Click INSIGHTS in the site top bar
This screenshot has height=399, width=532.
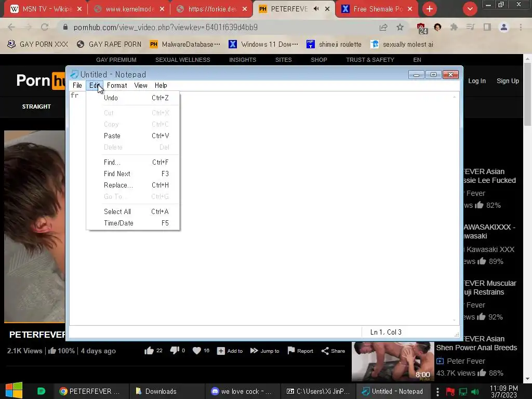coord(243,60)
